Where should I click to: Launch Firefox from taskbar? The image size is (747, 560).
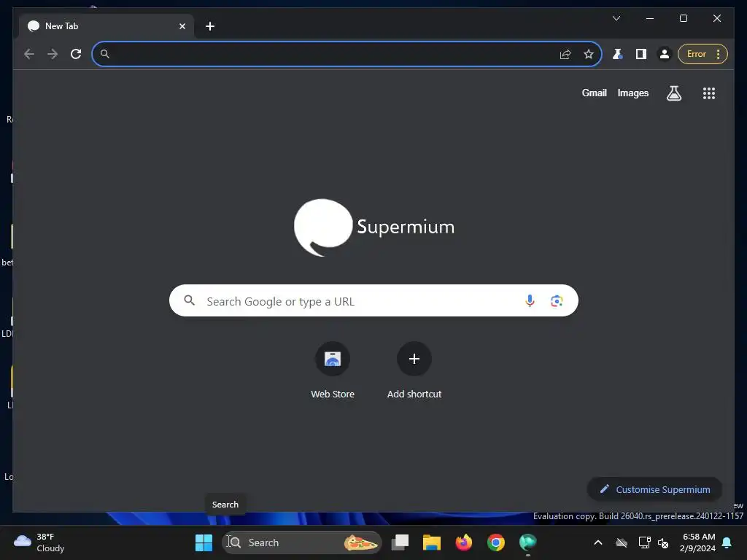463,542
